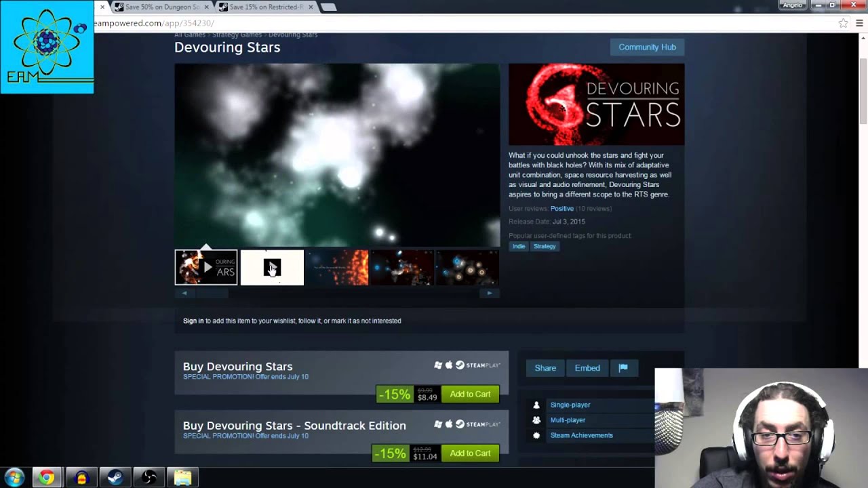Close the 'Save 15% on Restricted' tab
Screen dimensions: 868x488
click(x=311, y=7)
